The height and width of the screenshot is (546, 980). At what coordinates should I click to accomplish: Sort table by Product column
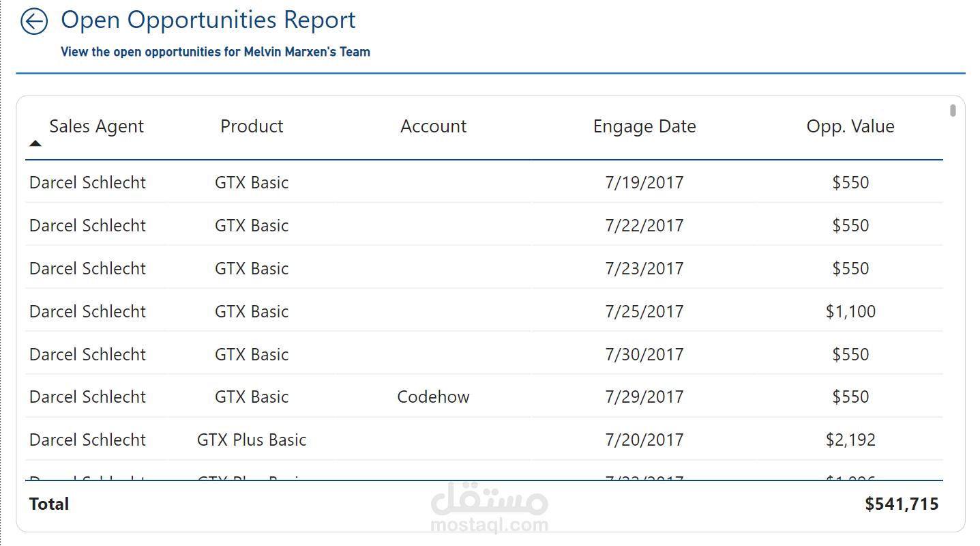click(252, 126)
